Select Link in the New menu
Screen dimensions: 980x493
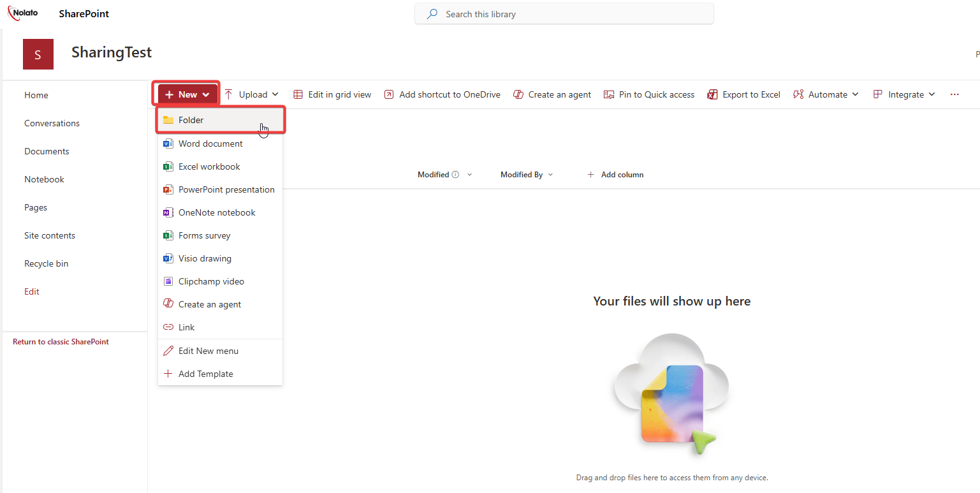(221, 327)
